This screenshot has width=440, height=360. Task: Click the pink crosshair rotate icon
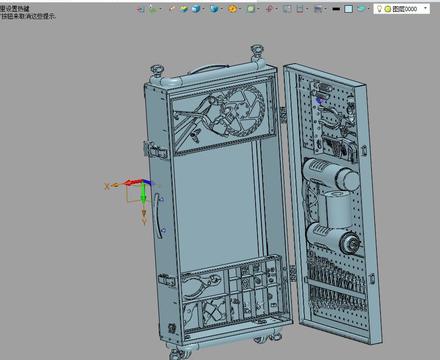(x=269, y=9)
